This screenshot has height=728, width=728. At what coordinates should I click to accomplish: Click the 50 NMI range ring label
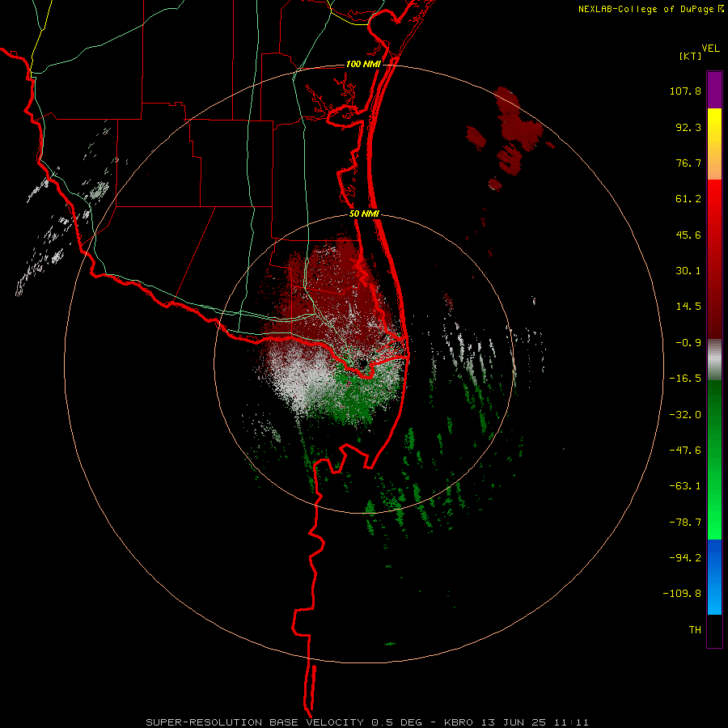[365, 214]
